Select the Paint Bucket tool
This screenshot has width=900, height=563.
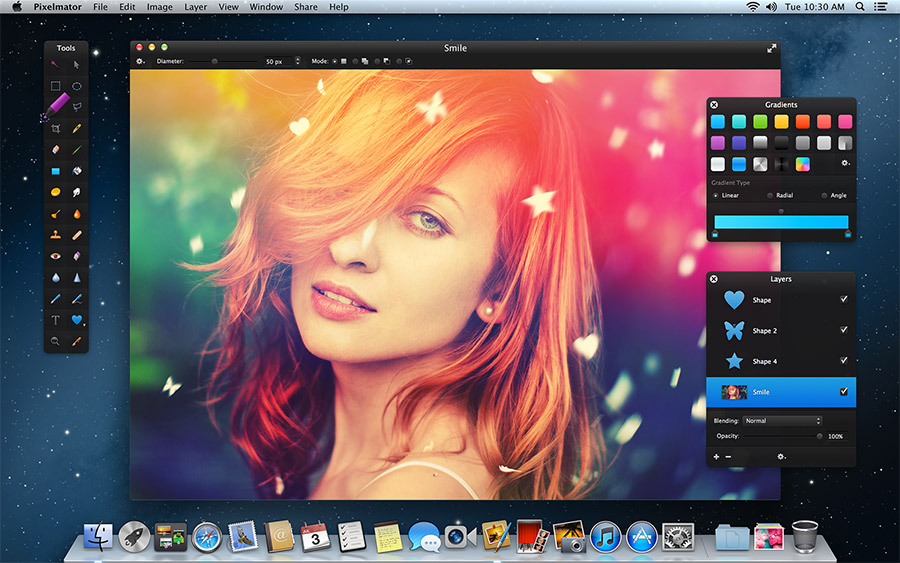77,171
